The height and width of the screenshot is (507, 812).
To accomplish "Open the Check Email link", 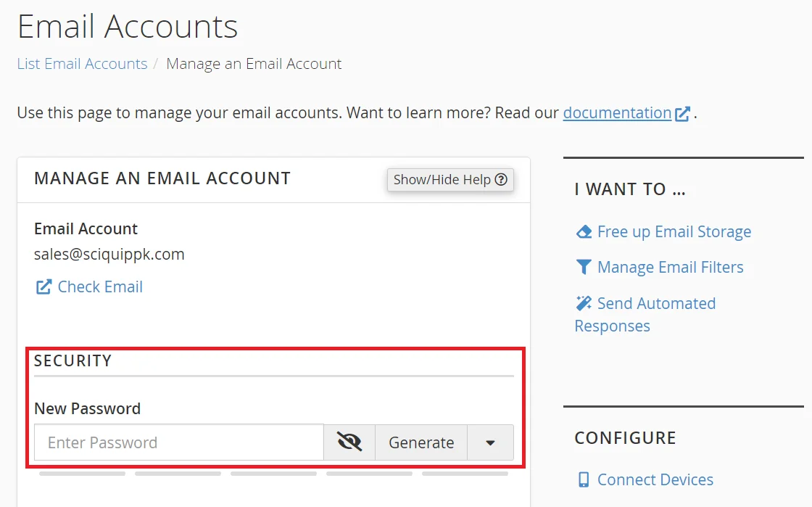I will [100, 287].
